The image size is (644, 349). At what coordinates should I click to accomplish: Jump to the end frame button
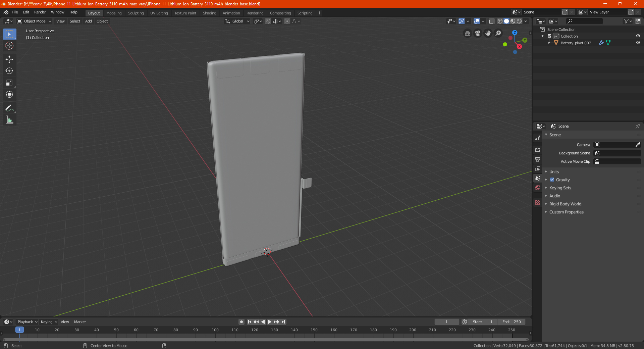(x=283, y=322)
